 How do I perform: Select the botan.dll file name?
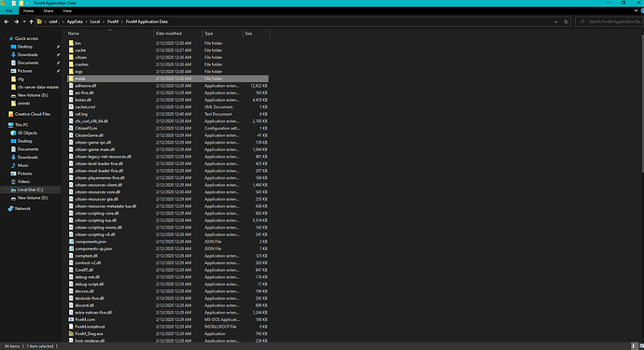pos(83,100)
